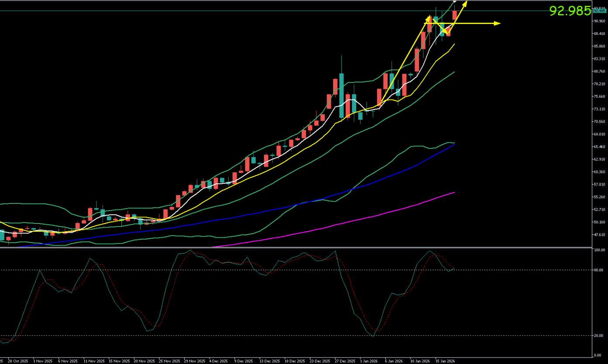Click the steep upward yellow arrow's top arrowhead
The image size is (608, 364).
465,3
